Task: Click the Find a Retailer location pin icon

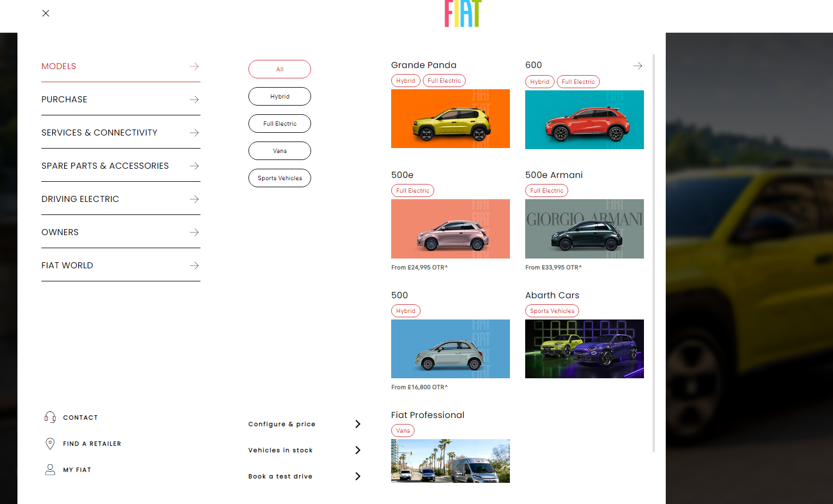Action: point(50,444)
